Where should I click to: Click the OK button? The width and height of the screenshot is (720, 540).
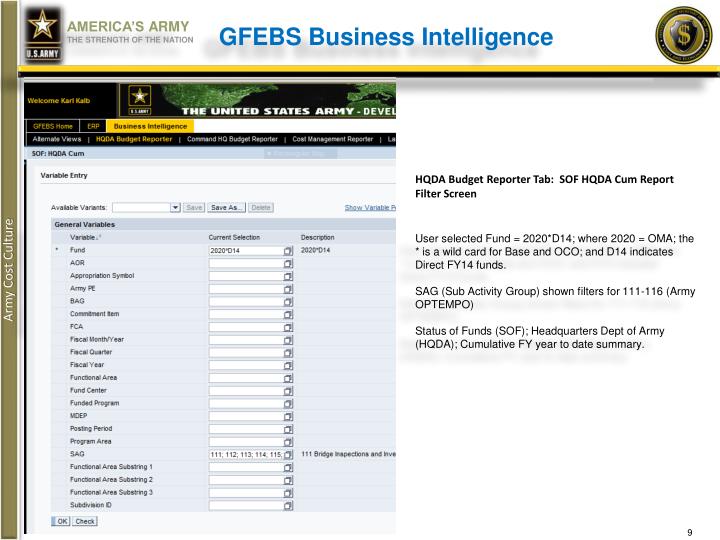click(61, 521)
